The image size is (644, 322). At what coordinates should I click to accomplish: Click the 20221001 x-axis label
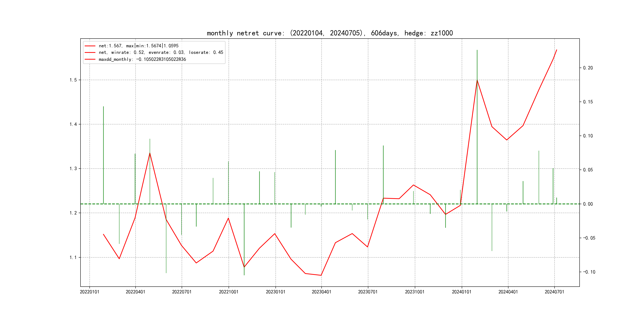click(x=229, y=292)
